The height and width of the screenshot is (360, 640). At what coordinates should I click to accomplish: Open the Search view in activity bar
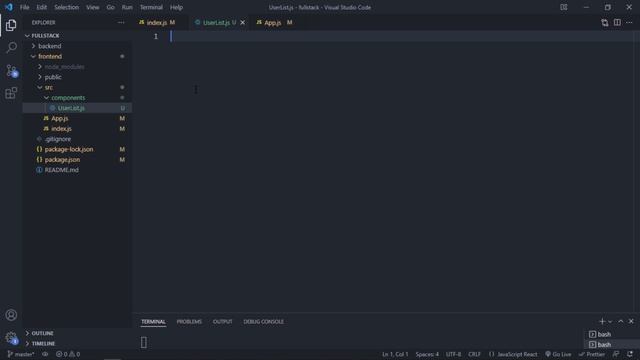(11, 48)
